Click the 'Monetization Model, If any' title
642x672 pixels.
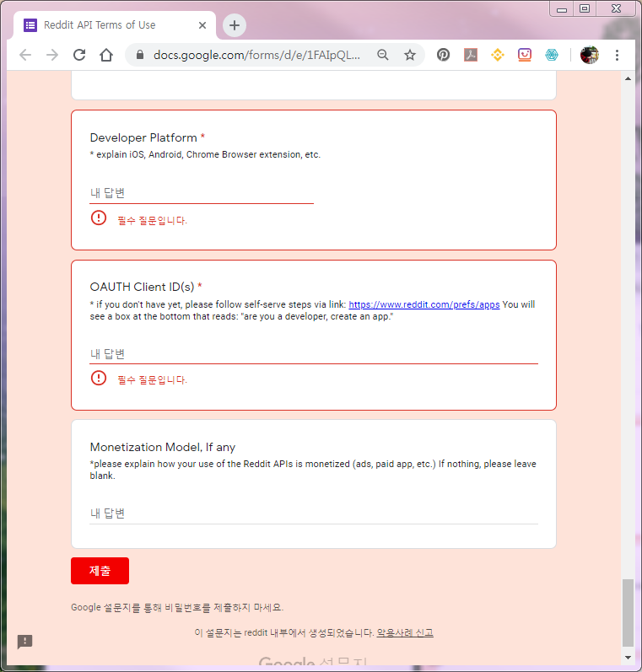click(x=163, y=447)
